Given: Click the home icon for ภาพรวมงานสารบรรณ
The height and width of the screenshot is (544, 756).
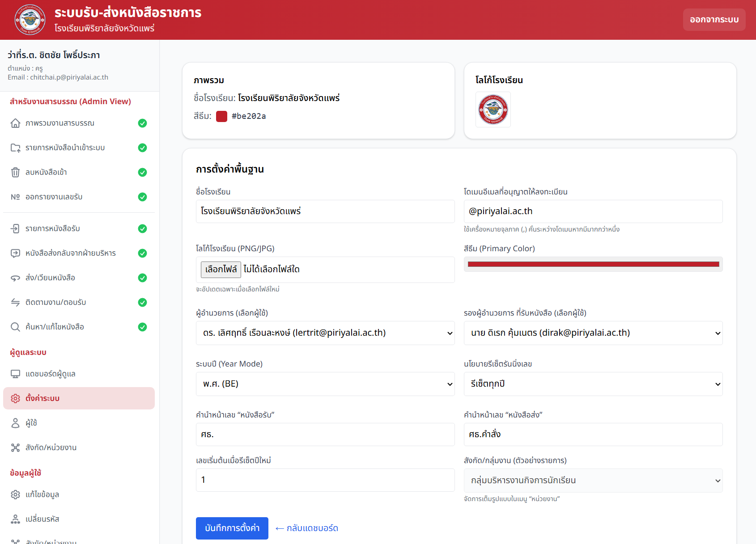Looking at the screenshot, I should tap(15, 123).
